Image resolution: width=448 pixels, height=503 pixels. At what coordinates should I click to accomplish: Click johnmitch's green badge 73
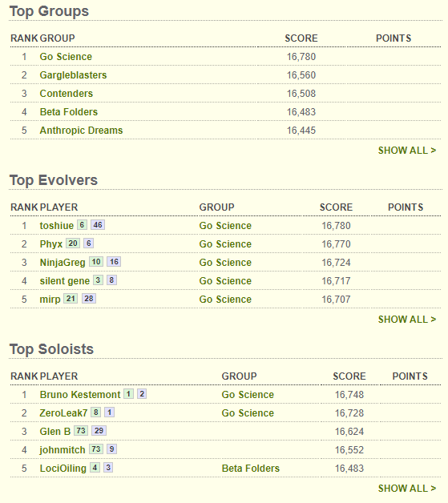[96, 449]
